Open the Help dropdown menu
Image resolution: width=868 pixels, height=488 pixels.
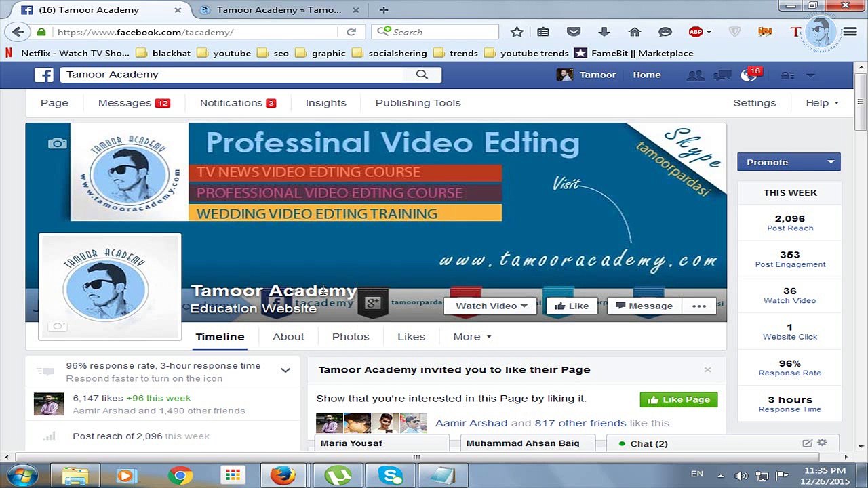(x=822, y=103)
